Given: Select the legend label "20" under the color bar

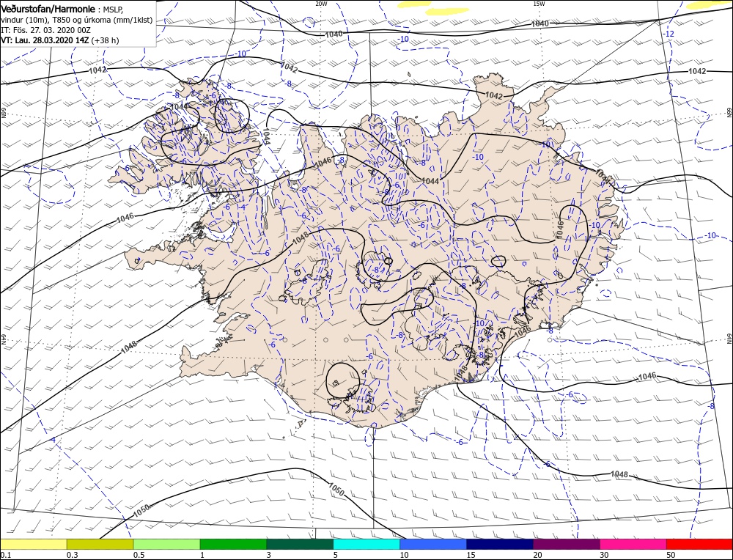Looking at the screenshot, I should pos(537,555).
